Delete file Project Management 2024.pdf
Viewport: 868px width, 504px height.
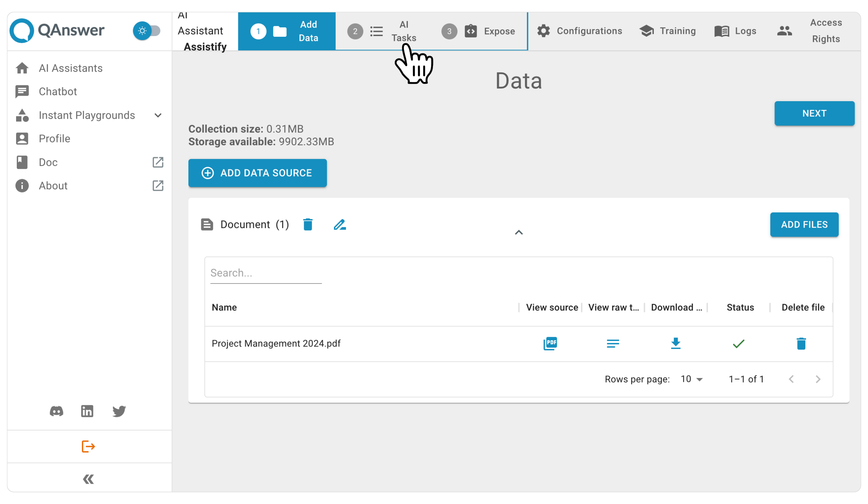coord(801,343)
